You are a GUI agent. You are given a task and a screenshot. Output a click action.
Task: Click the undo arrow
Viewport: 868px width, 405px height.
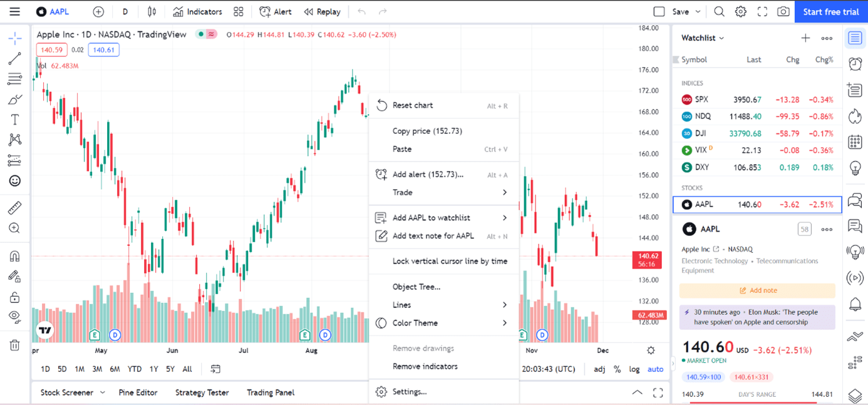pos(361,11)
